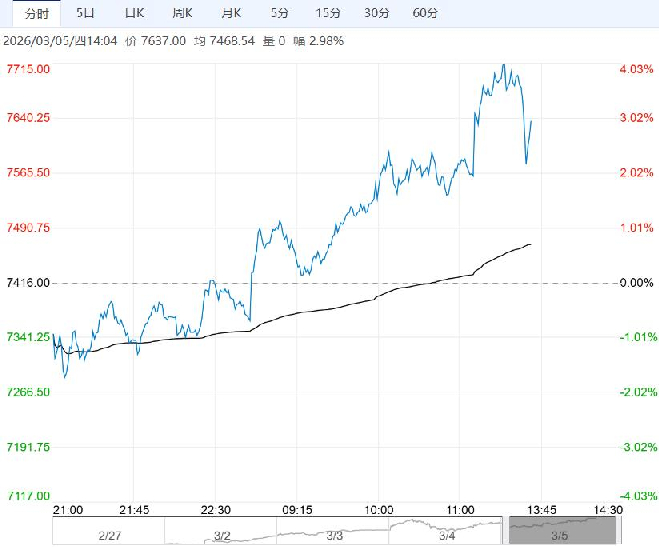Click the 09:15 time axis label
This screenshot has width=659, height=547.
[x=298, y=509]
